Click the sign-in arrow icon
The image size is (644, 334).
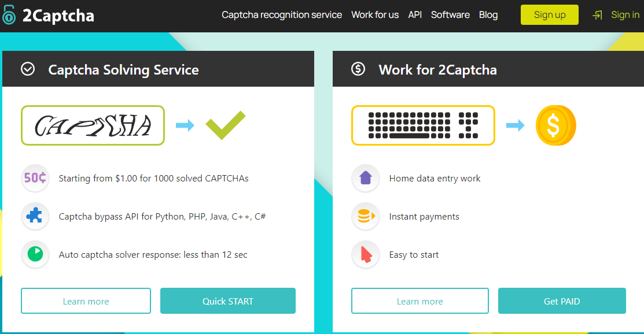pos(598,15)
